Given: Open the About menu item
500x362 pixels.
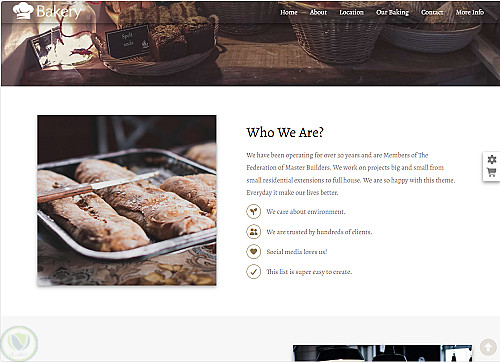Looking at the screenshot, I should coord(318,12).
